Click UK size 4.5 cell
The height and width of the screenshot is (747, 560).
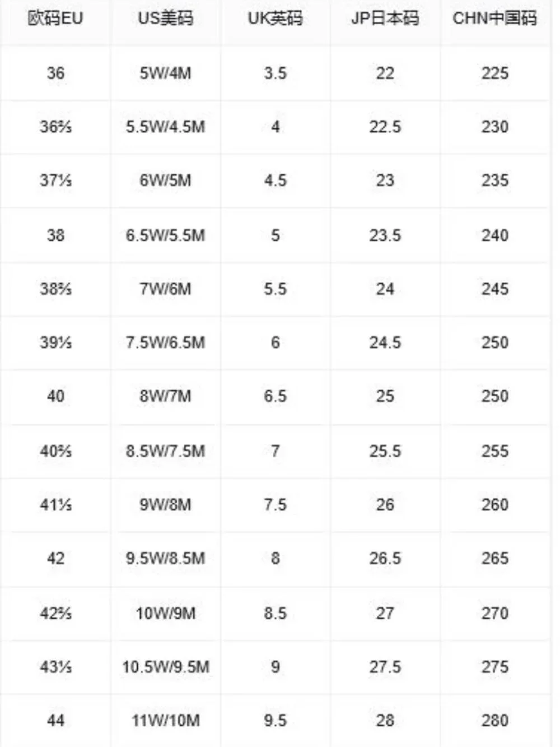[x=275, y=180]
